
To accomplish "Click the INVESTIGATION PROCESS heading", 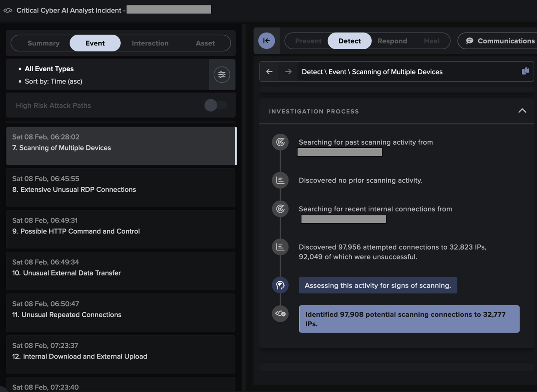I will pyautogui.click(x=314, y=111).
